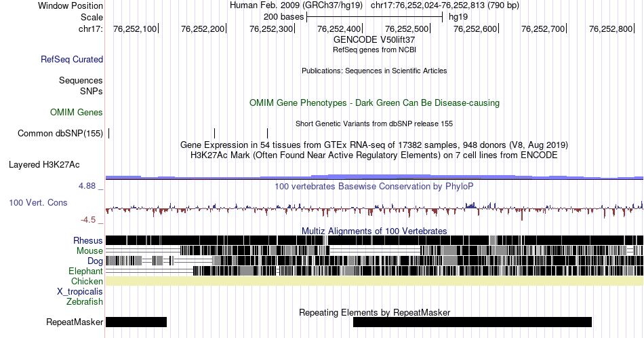This screenshot has height=338, width=644.
Task: Click the RefSeq genes from NCBI title
Action: point(374,50)
